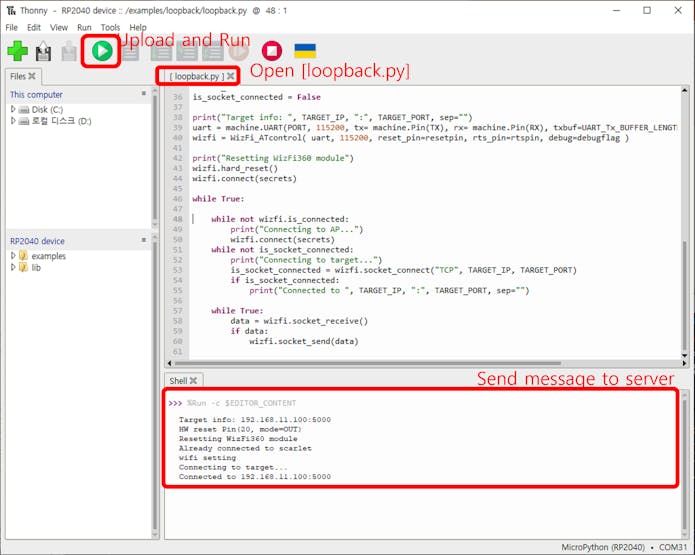Open the Run menu

84,27
